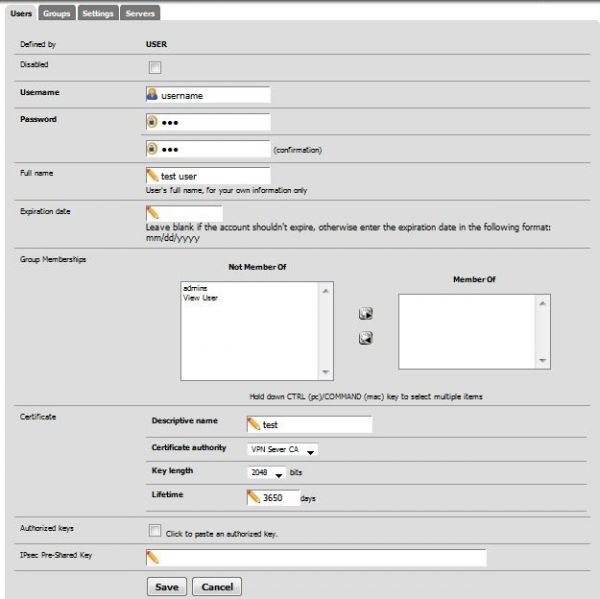Select the Servers tab
Viewport: 600px width, 599px height.
pyautogui.click(x=140, y=13)
